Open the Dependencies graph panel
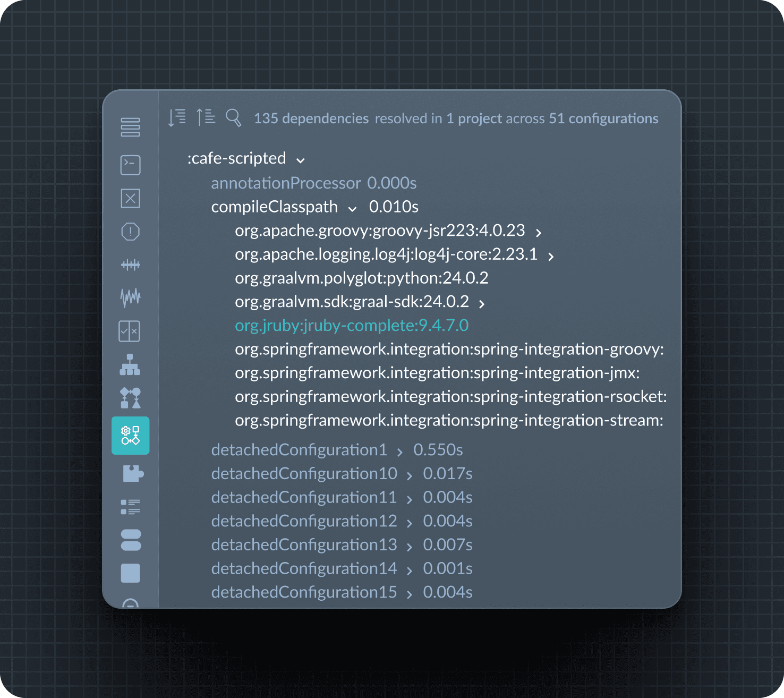The image size is (784, 698). tap(130, 436)
